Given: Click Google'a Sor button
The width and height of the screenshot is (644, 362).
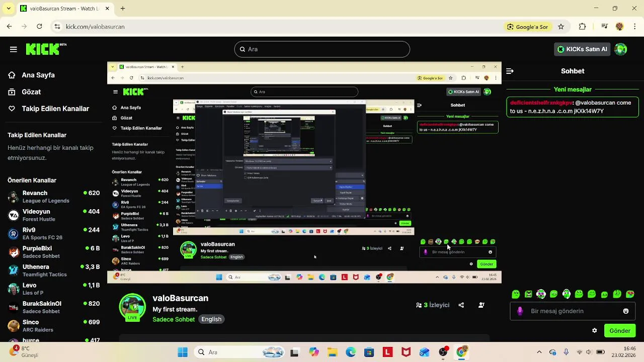Looking at the screenshot, I should coord(528,27).
